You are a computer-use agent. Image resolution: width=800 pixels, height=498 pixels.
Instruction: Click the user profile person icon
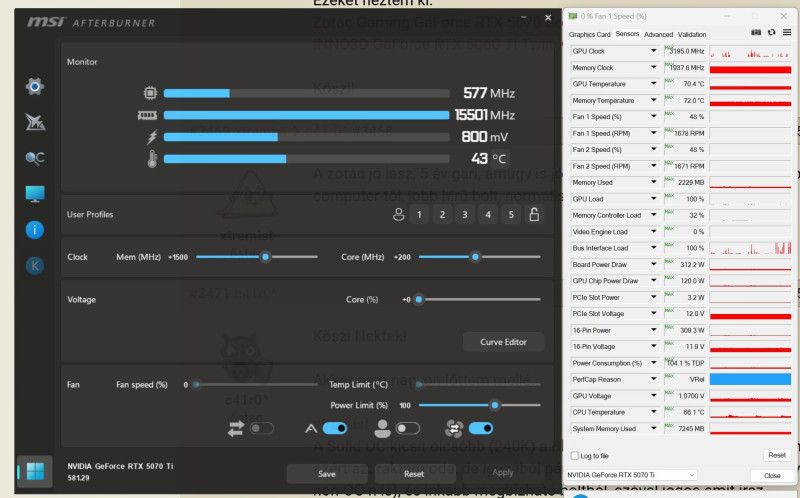coord(398,214)
